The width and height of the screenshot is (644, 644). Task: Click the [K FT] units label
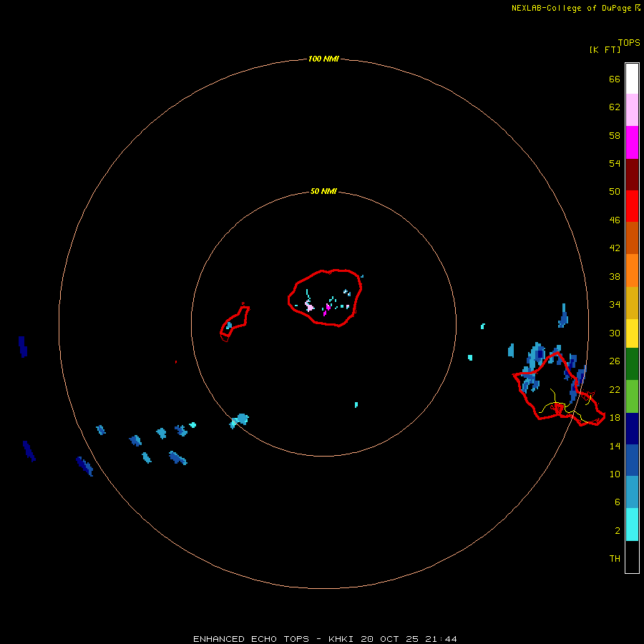click(x=605, y=49)
